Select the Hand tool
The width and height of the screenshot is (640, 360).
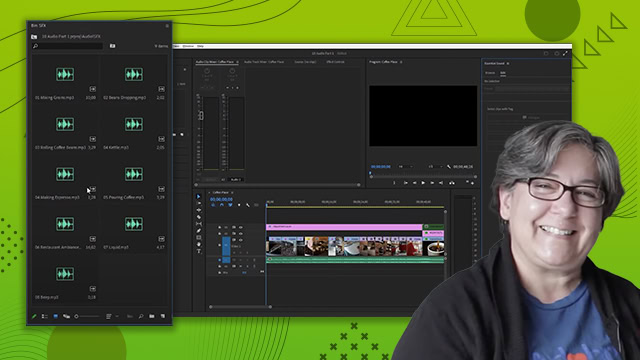[x=199, y=244]
